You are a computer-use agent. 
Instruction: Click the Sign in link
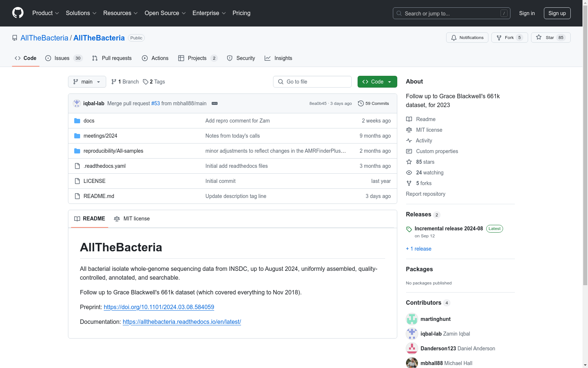click(x=527, y=13)
